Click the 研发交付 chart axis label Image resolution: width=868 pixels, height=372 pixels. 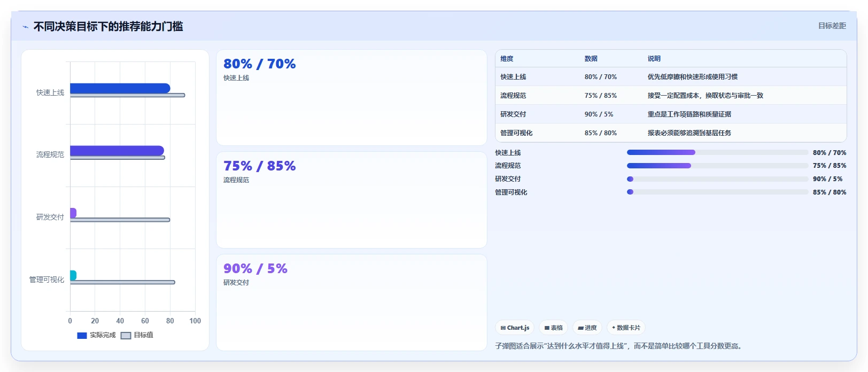click(x=50, y=217)
